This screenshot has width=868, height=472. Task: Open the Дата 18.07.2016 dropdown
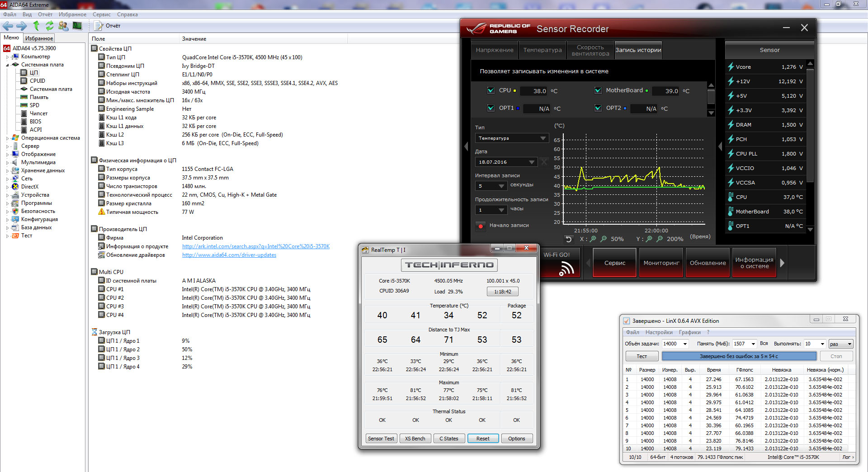click(506, 162)
